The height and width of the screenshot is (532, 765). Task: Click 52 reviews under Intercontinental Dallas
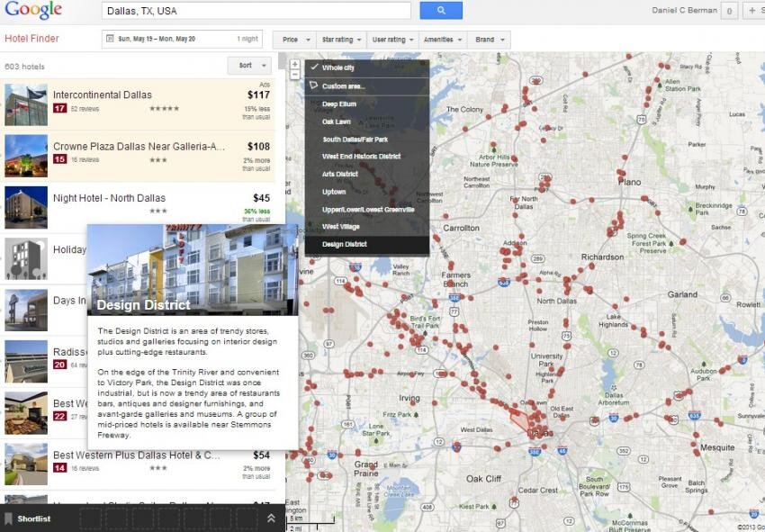[85, 109]
